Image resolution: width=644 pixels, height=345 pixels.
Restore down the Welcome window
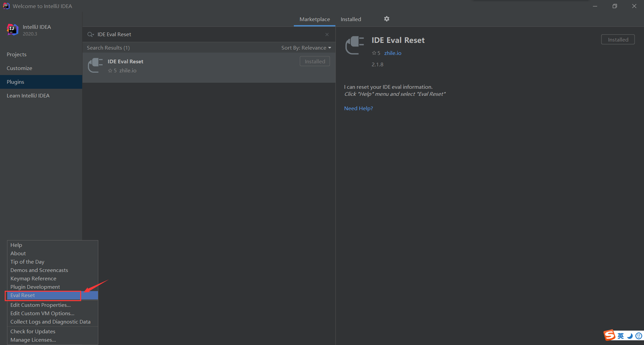point(615,6)
